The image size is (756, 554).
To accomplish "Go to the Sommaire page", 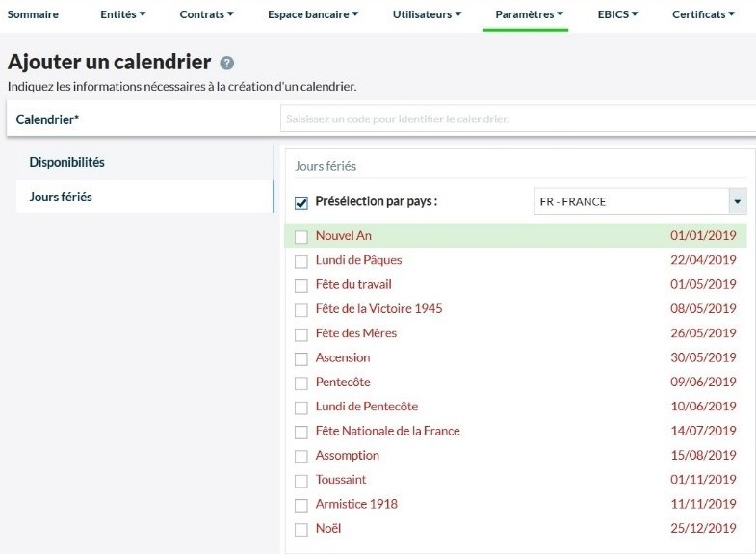I will point(33,14).
